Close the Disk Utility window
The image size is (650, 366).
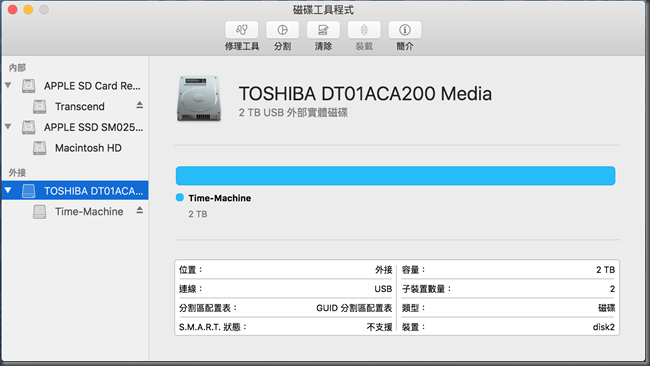pyautogui.click(x=12, y=10)
